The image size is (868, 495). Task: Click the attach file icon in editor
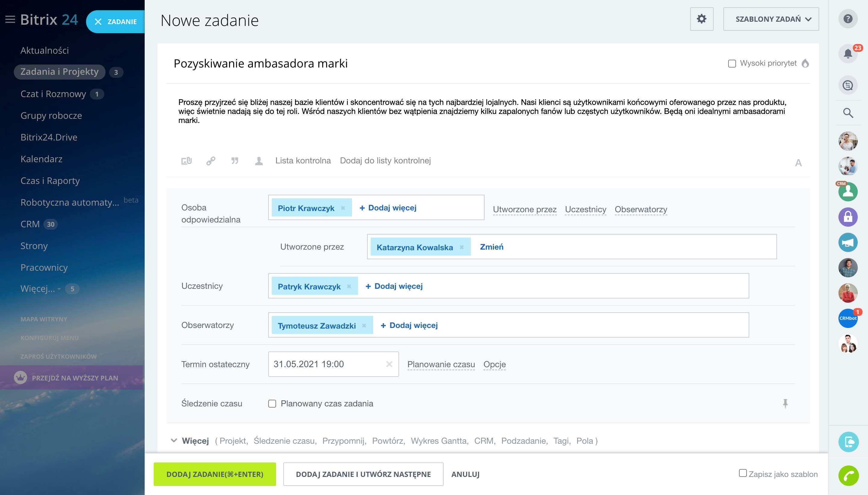pyautogui.click(x=186, y=160)
